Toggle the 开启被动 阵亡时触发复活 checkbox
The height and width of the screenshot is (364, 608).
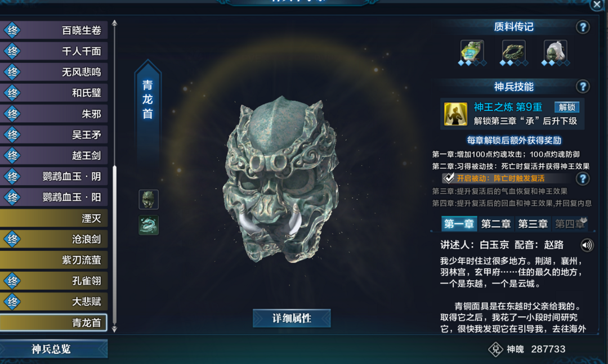click(x=449, y=178)
